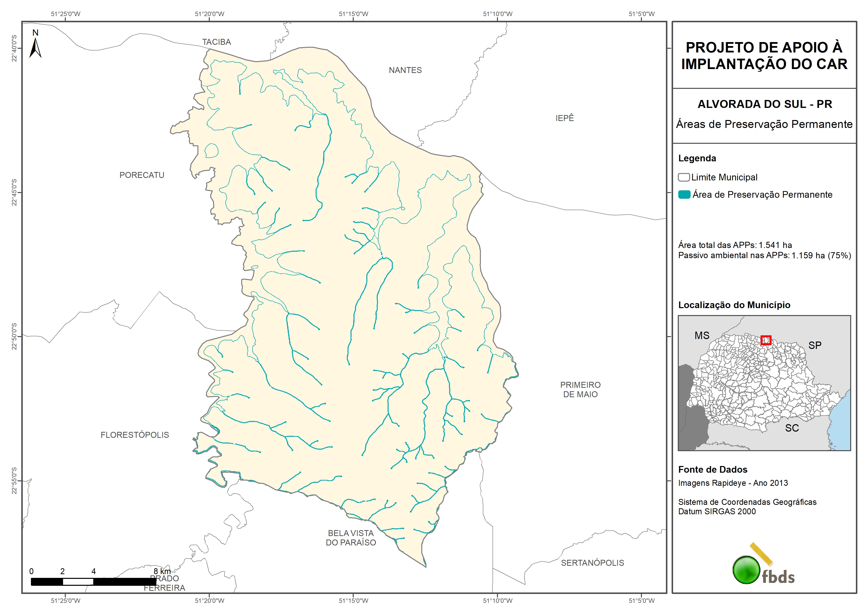The height and width of the screenshot is (614, 868).
Task: Click the yellow stripe above fbds logo
Action: coord(761,553)
